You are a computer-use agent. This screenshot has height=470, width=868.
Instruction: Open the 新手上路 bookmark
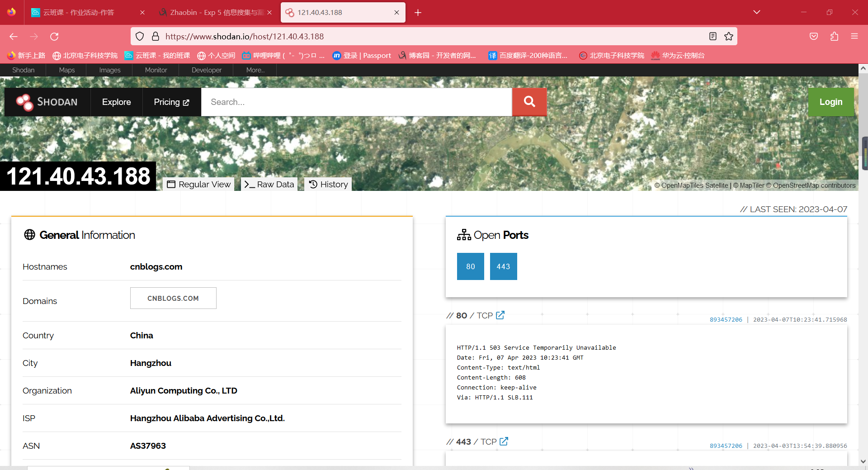click(26, 56)
